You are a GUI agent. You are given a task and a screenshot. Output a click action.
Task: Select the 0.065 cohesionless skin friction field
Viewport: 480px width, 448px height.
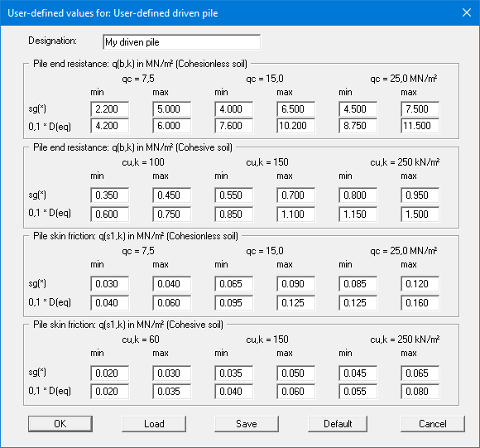pyautogui.click(x=234, y=283)
